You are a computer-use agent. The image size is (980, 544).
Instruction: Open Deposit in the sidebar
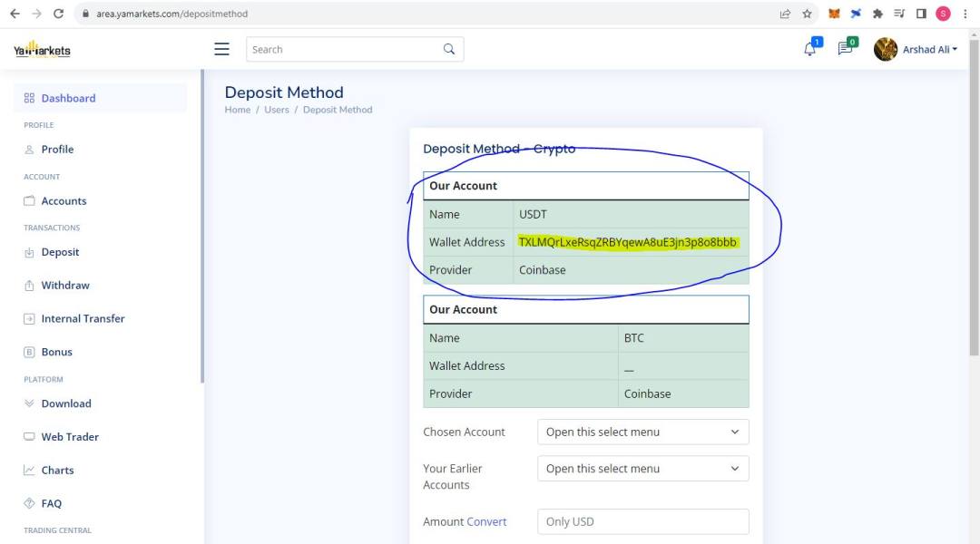tap(60, 252)
